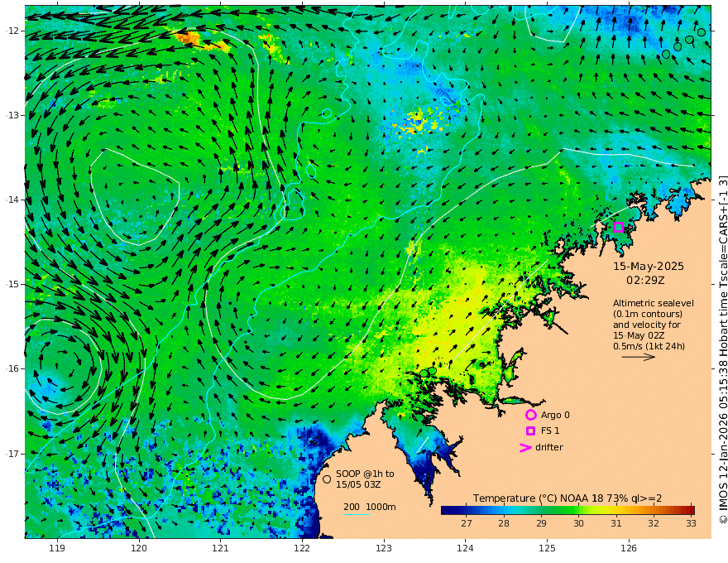728x563 pixels.
Task: Click the 'FS 1' legend label
Action: (550, 431)
